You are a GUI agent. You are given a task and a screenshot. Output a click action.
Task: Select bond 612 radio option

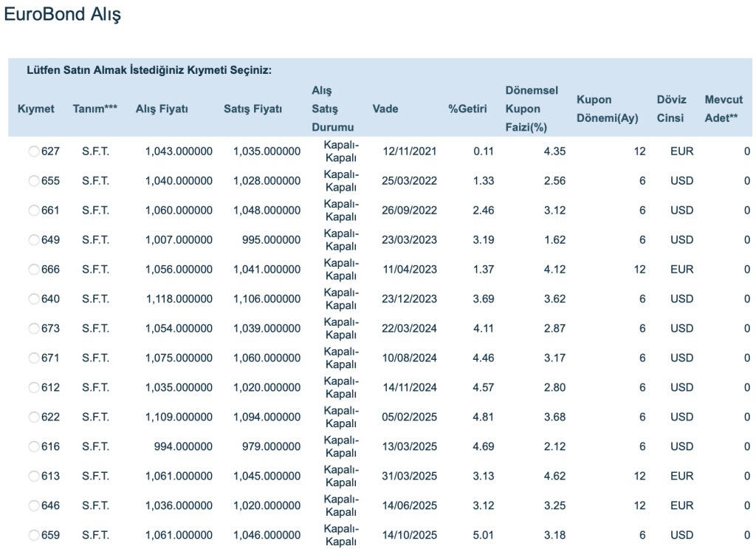coord(34,388)
